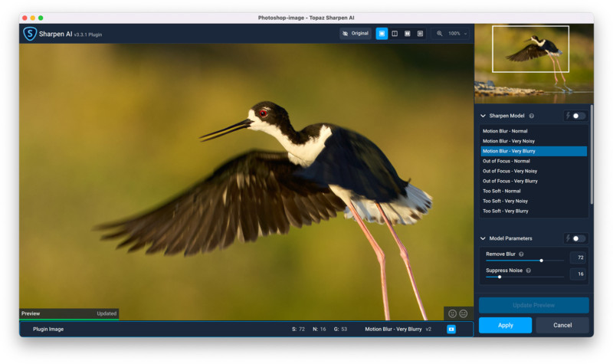Click the blue preview icon in status bar
This screenshot has height=364, width=613.
[451, 329]
